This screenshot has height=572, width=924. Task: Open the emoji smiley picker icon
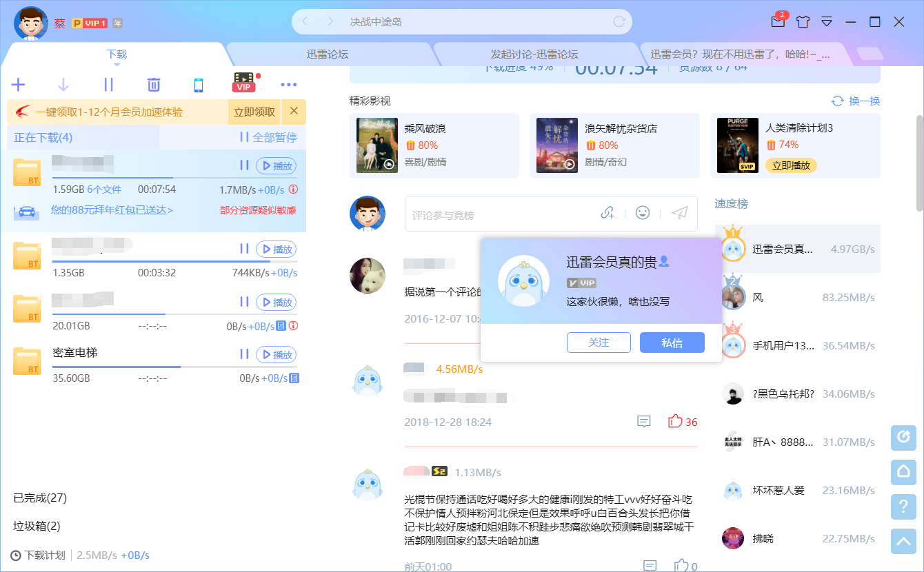click(x=643, y=213)
